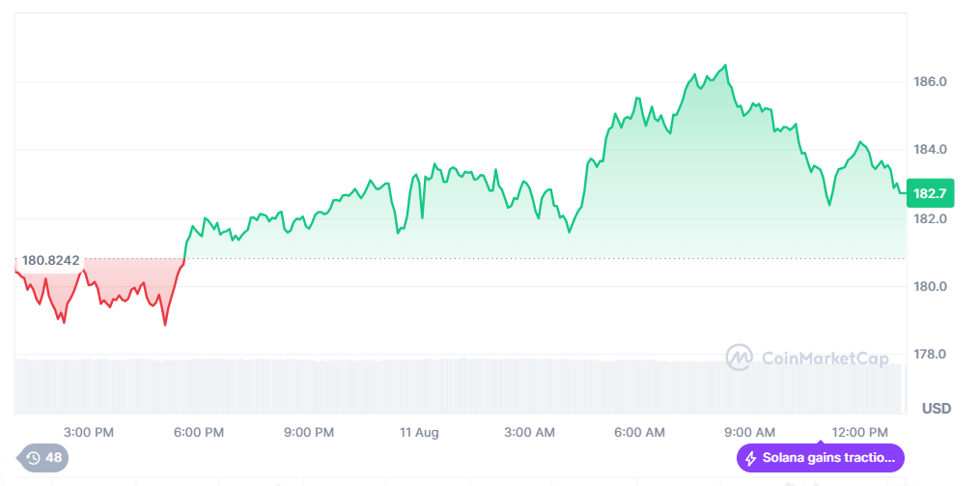
Task: Click the 180.0 price axis label
Action: click(930, 287)
